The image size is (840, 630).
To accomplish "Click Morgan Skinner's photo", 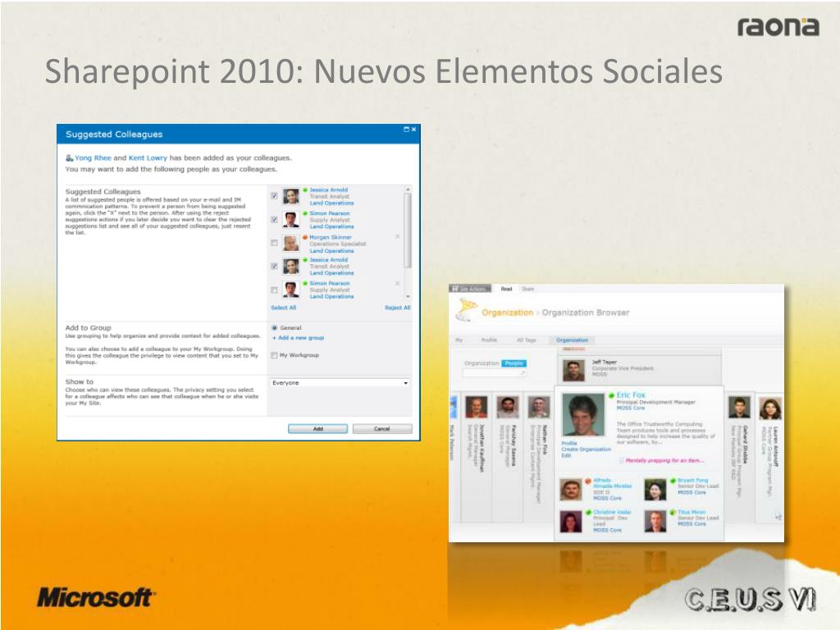I will pos(291,243).
